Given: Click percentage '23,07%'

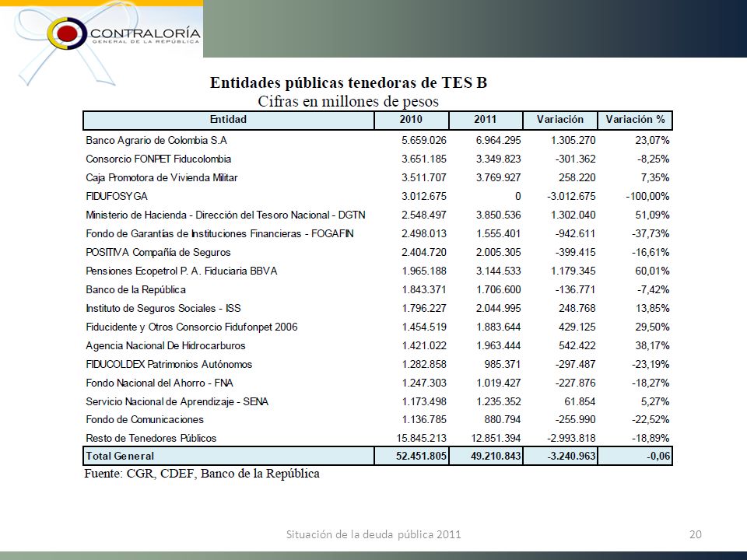Looking at the screenshot, I should point(652,141).
